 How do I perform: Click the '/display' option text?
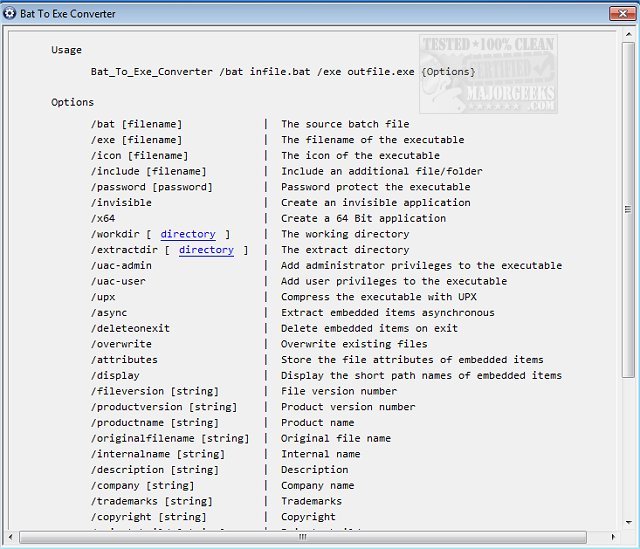115,376
